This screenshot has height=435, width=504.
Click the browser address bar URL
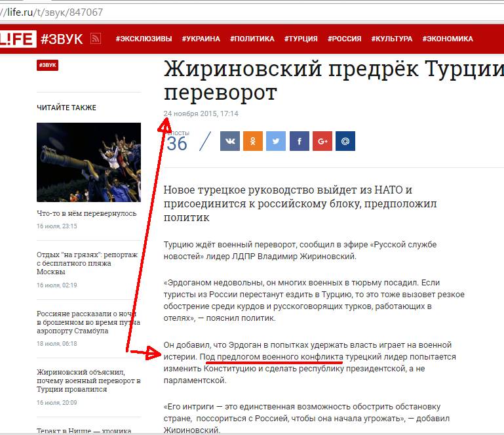coord(51,12)
